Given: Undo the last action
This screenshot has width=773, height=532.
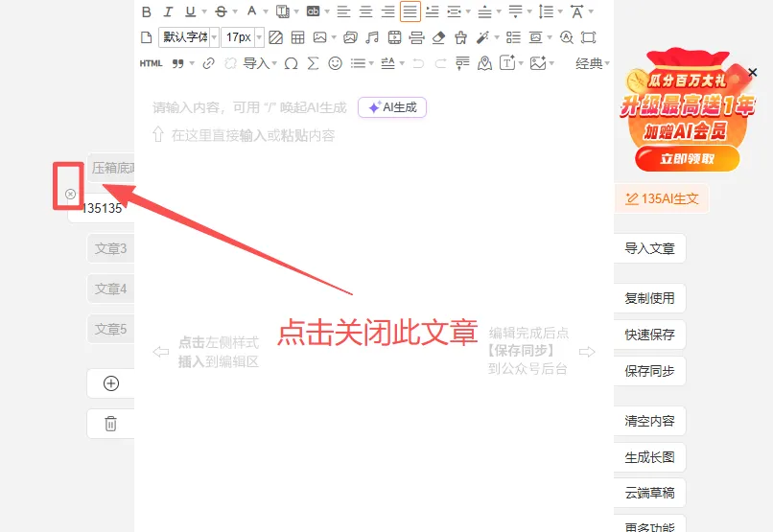Looking at the screenshot, I should (418, 63).
